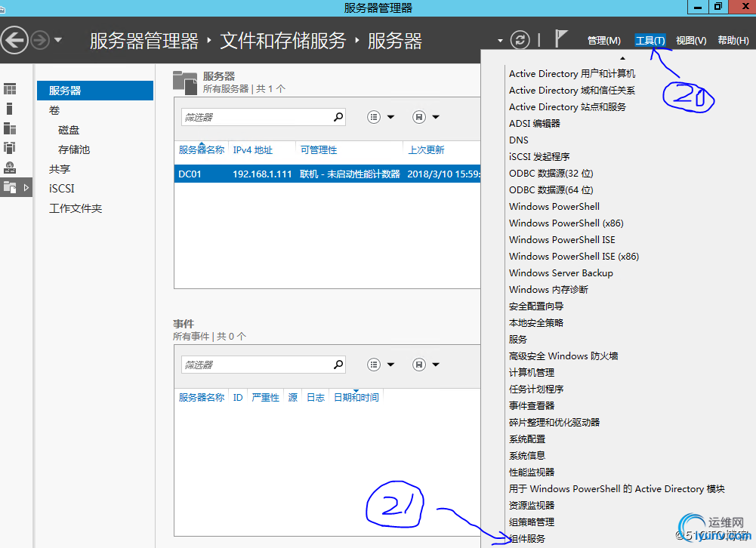This screenshot has width=756, height=548.
Task: Open list options dropdown in servers panel
Action: pyautogui.click(x=390, y=117)
